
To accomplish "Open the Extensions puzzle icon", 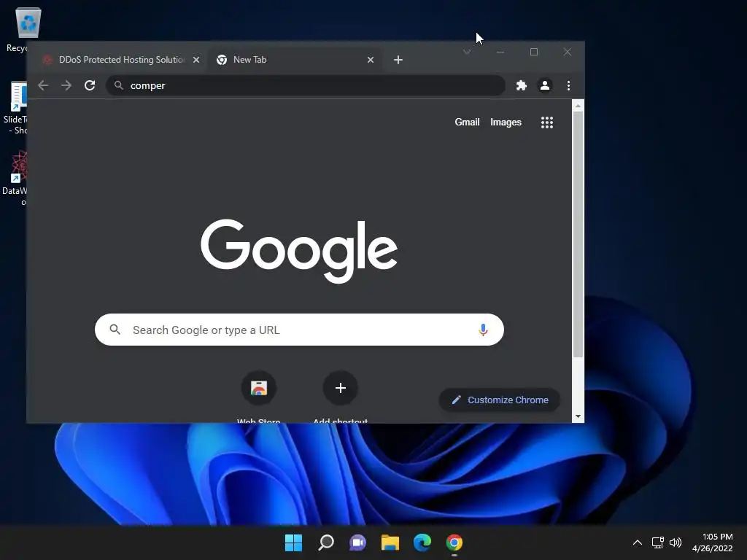I will [x=521, y=86].
